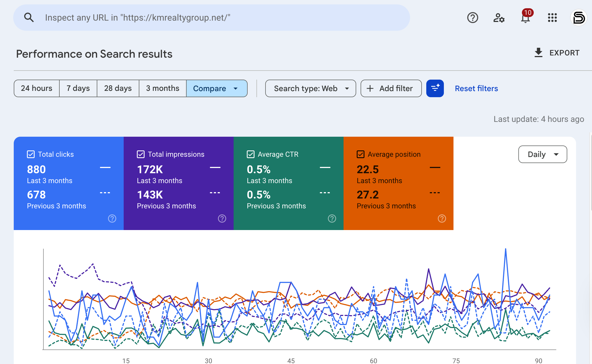592x364 pixels.
Task: Click the Add filter button
Action: 391,88
